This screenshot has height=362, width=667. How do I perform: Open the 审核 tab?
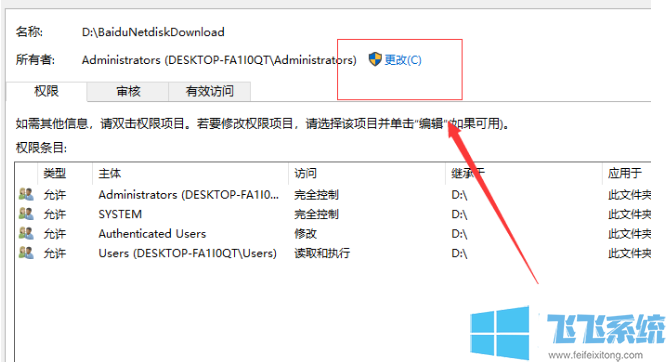tap(128, 91)
